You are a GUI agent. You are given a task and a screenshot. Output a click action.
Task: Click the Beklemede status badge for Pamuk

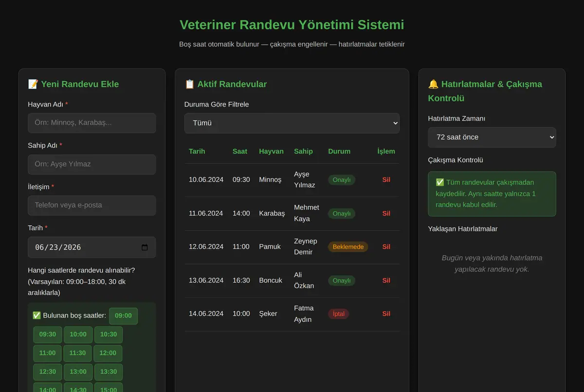click(x=348, y=247)
